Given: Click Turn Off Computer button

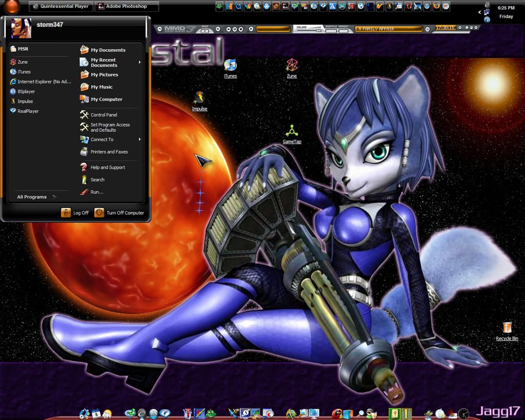Looking at the screenshot, I should 119,213.
